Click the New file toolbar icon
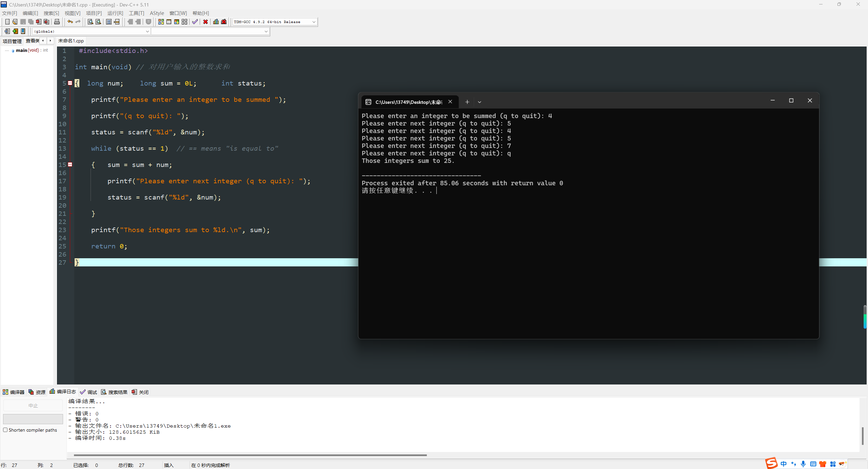 click(x=7, y=22)
